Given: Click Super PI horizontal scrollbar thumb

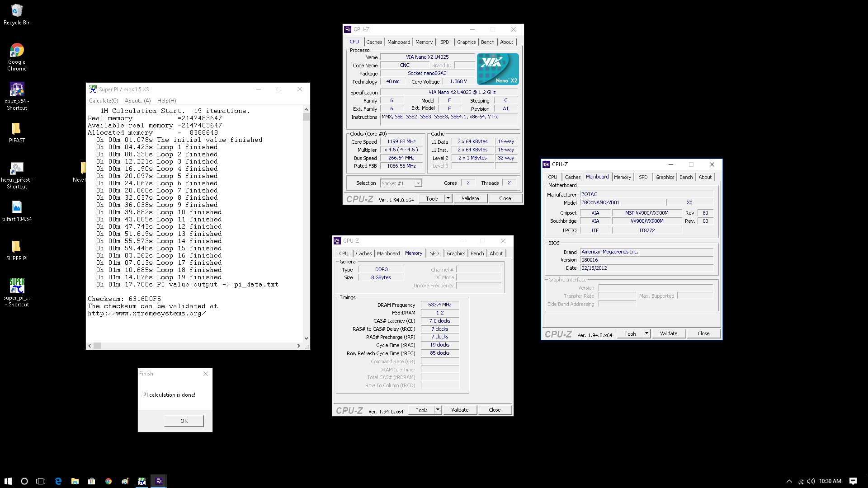Looking at the screenshot, I should coord(97,346).
